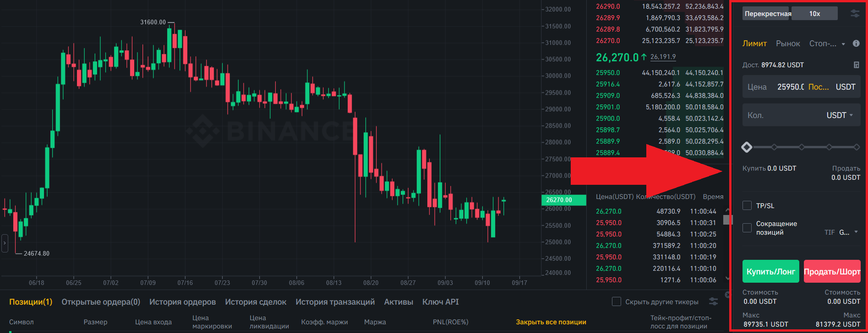Enable the Сокращение позиций checkbox
Screen dimensions: 868x333
747,228
